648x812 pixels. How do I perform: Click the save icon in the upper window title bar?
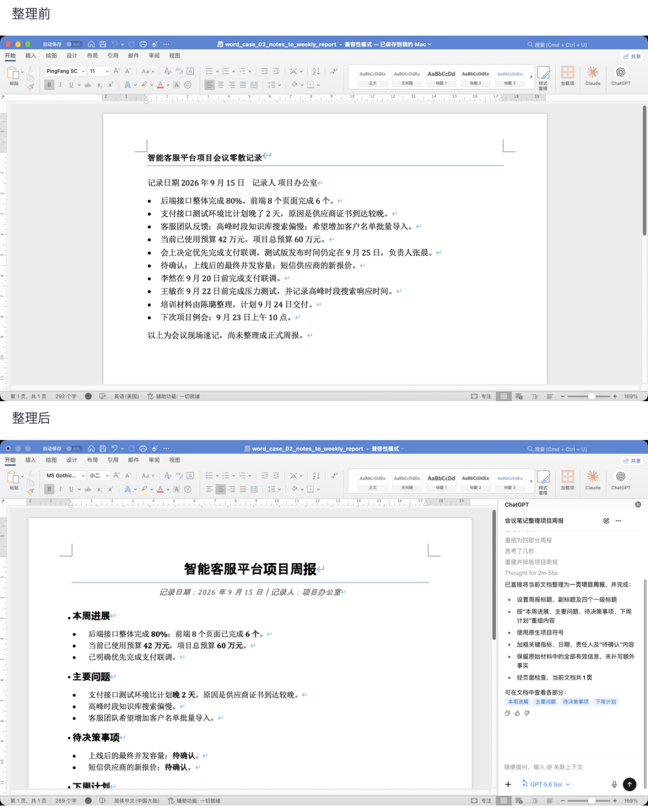pos(103,44)
